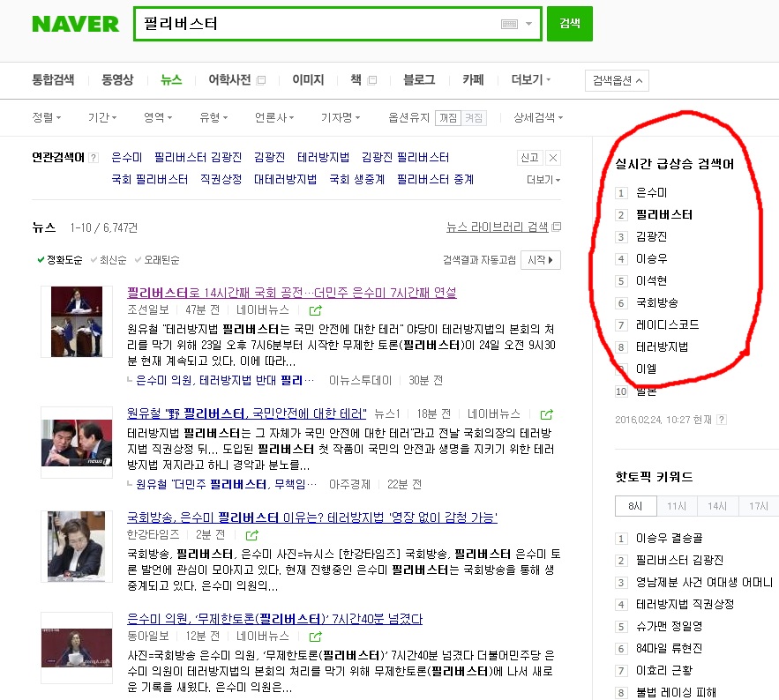Open the 이미지 tab
Screen dimensions: 779x700
308,80
